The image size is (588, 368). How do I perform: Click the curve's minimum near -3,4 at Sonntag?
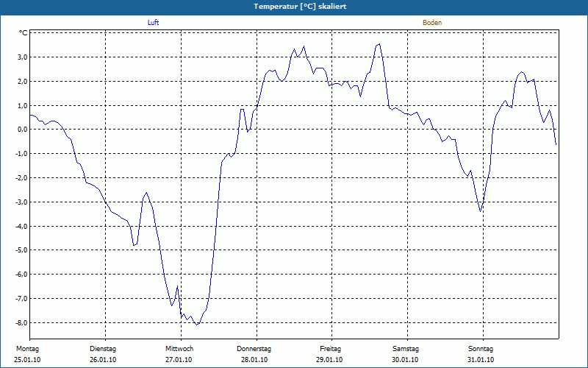pyautogui.click(x=481, y=211)
